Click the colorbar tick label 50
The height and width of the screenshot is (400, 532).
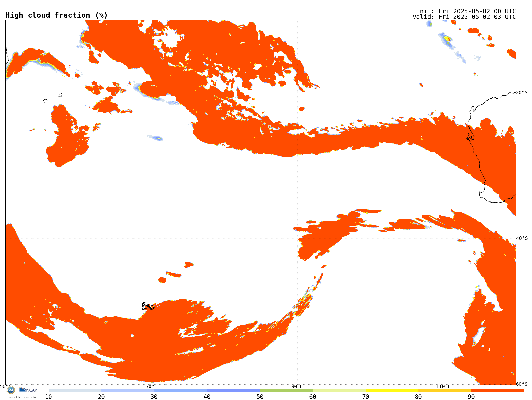click(x=260, y=397)
